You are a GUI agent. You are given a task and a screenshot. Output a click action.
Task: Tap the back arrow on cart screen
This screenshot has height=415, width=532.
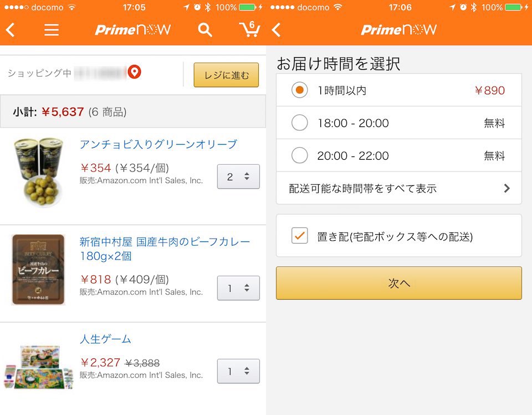pos(11,30)
